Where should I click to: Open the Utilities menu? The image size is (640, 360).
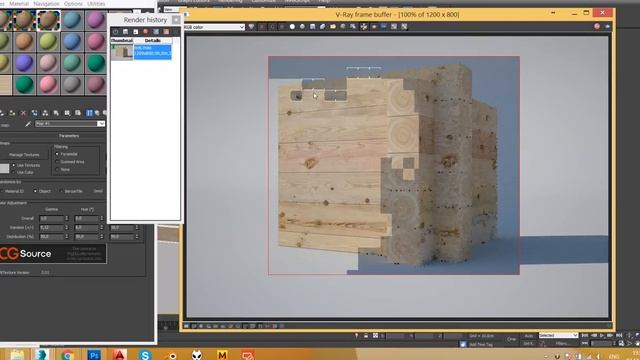[96, 4]
